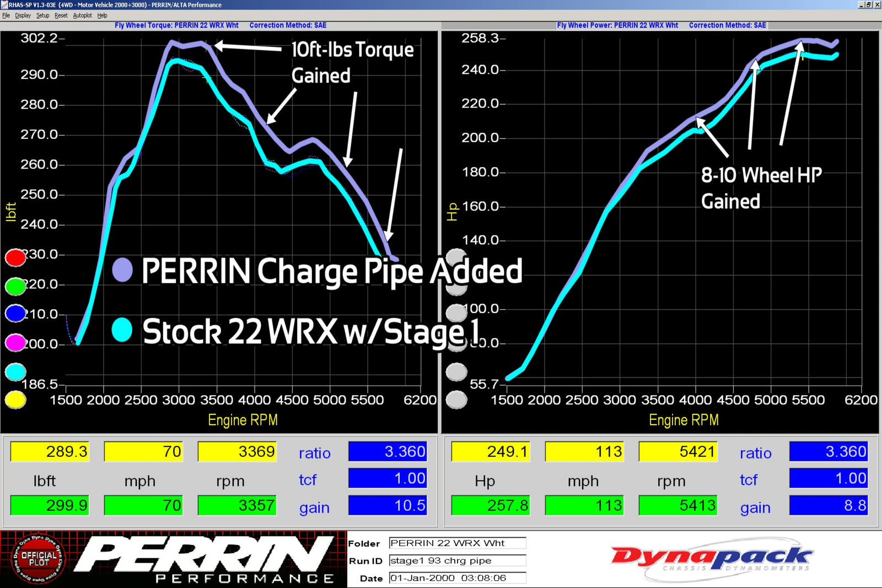Viewport: 882px width, 588px height.
Task: Click the green run marker circle
Action: (x=15, y=286)
